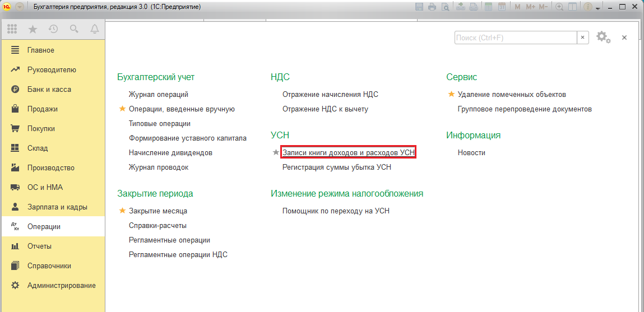This screenshot has width=644, height=312.
Task: Open the main menu dropdown next to the 1C logo
Action: pos(20,7)
